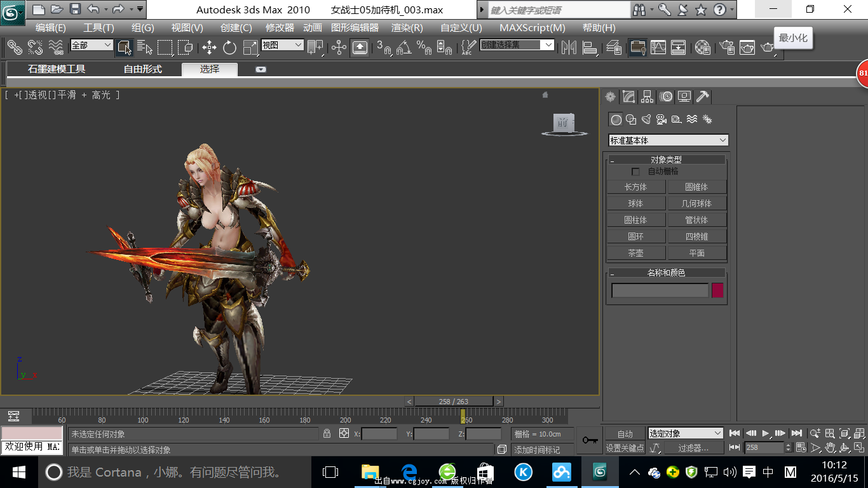Toggle the Graphite Modeling Tools ribbon icon
Viewport: 868px width, 488px height.
(x=638, y=47)
